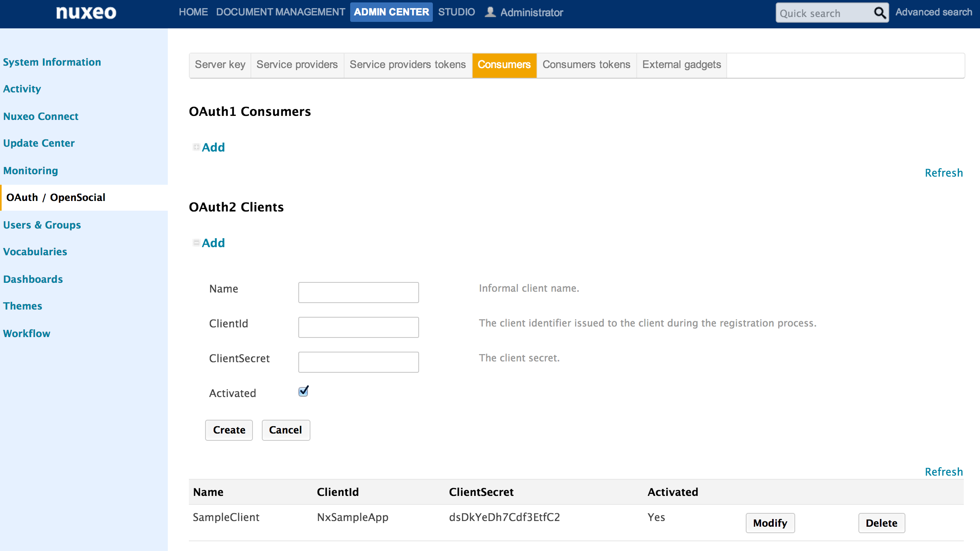Click the Name column header
The image size is (980, 551).
tap(208, 492)
